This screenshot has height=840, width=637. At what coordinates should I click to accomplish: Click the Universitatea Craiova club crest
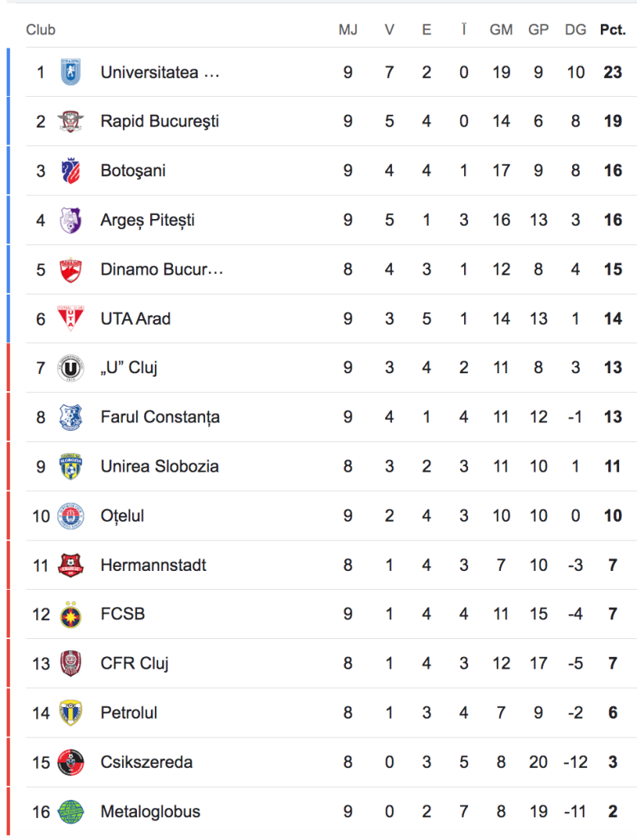point(71,72)
